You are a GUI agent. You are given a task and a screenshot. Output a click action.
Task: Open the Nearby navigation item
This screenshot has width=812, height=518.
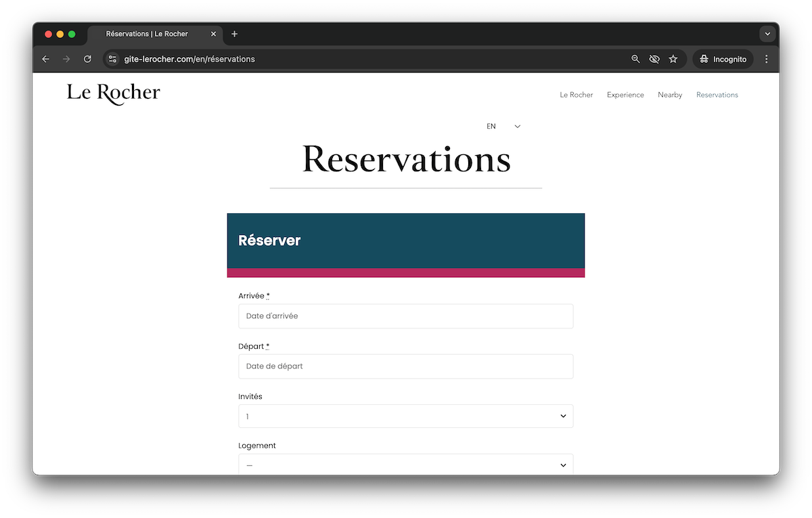(670, 95)
